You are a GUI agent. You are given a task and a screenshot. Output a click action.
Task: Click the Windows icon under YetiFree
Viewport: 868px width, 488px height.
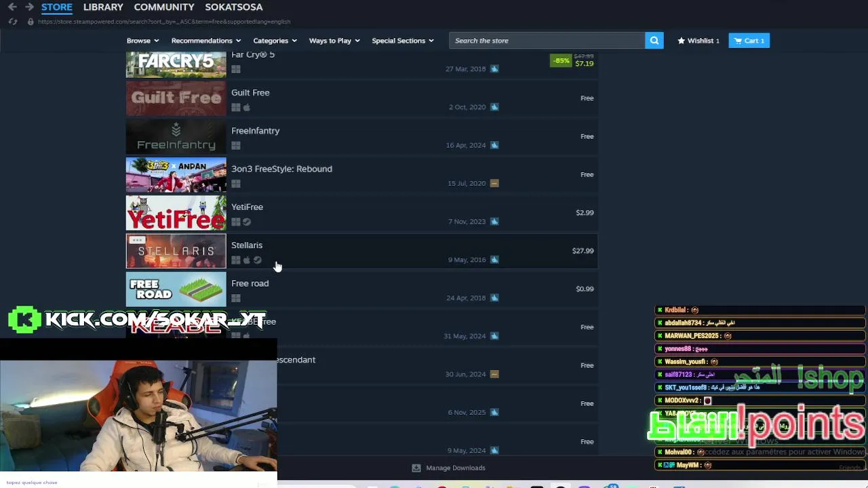click(236, 222)
